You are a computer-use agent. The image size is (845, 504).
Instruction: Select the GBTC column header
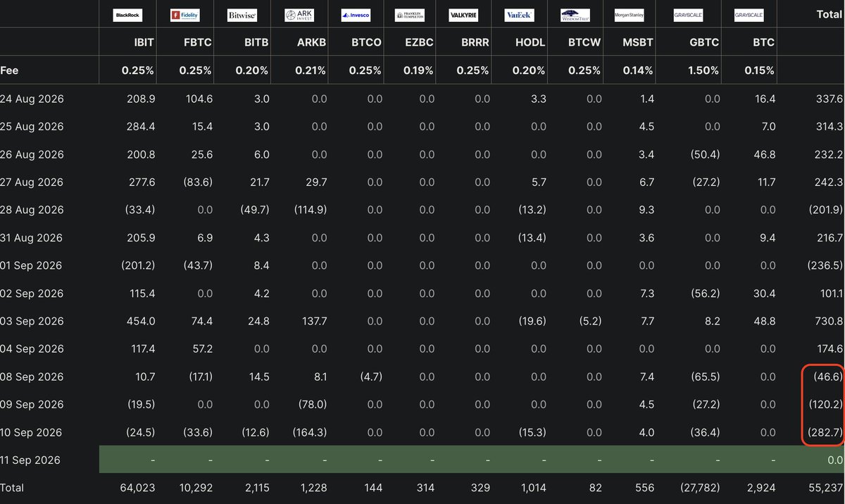(704, 42)
